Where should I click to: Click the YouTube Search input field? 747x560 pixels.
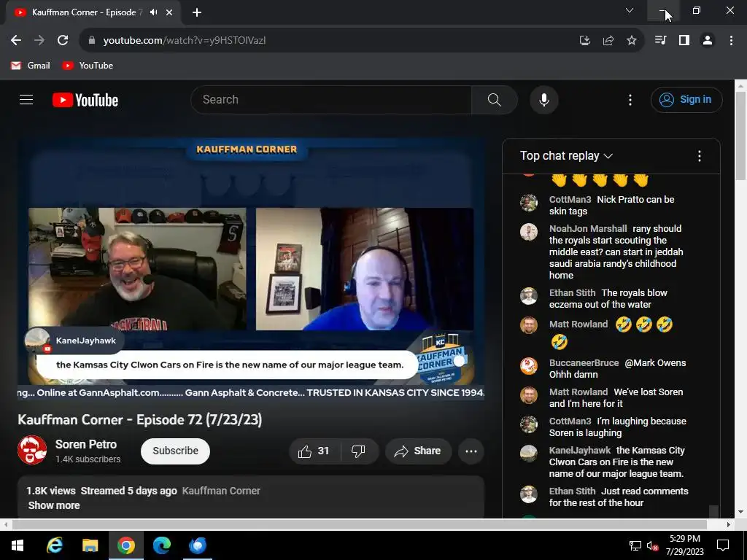point(331,99)
